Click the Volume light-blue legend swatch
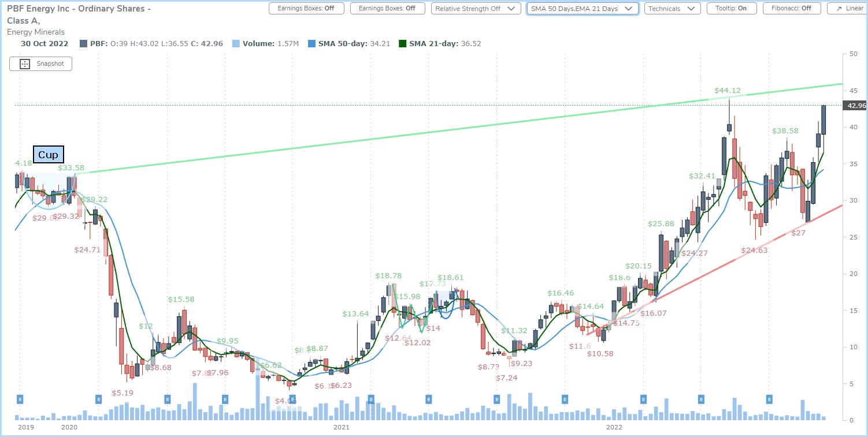 click(235, 44)
